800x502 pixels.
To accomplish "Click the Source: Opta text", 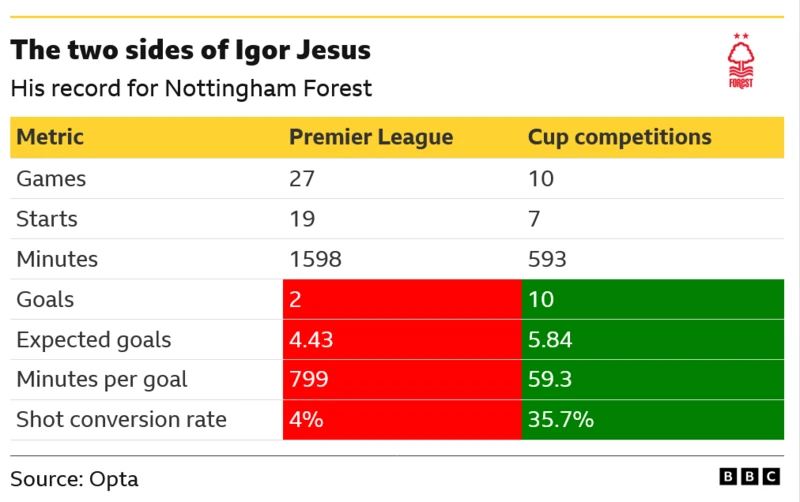I will pos(74,478).
